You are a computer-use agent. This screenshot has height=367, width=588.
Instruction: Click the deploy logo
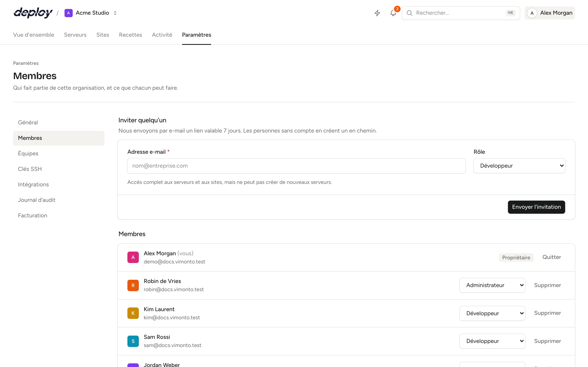33,13
